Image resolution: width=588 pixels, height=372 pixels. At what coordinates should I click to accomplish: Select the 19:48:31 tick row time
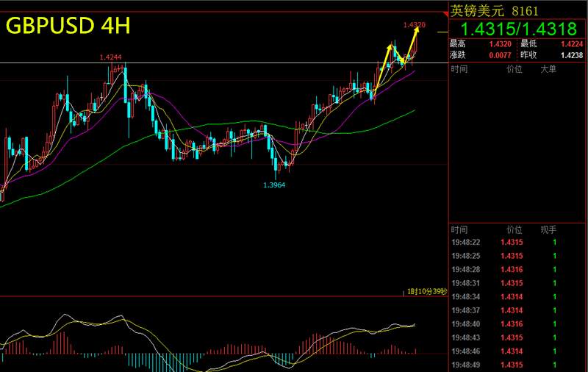point(466,283)
